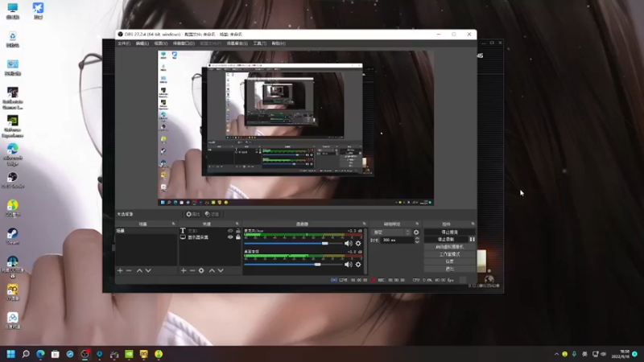Image resolution: width=644 pixels, height=362 pixels.
Task: Mute the 桌面音频 audio channel
Action: coord(349,265)
